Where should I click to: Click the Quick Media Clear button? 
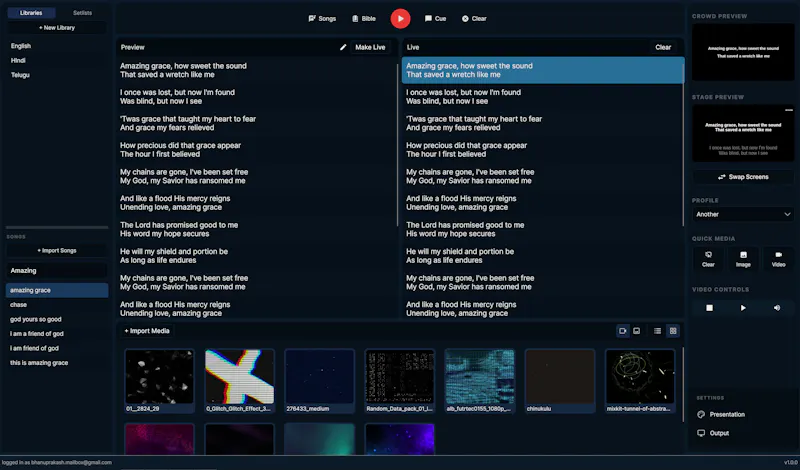708,259
